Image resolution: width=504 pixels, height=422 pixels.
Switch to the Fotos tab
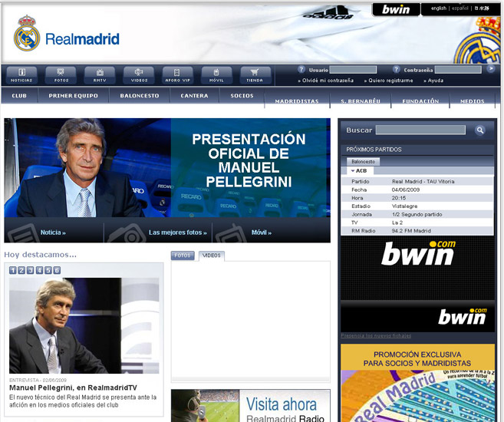pos(183,256)
